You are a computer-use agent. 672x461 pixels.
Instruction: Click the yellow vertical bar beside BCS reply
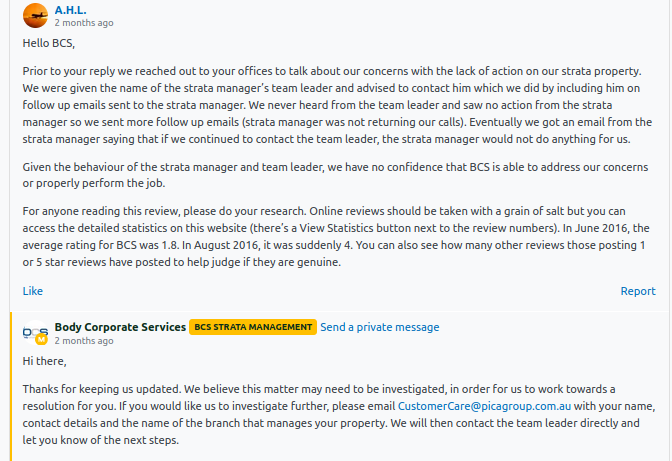click(11, 386)
